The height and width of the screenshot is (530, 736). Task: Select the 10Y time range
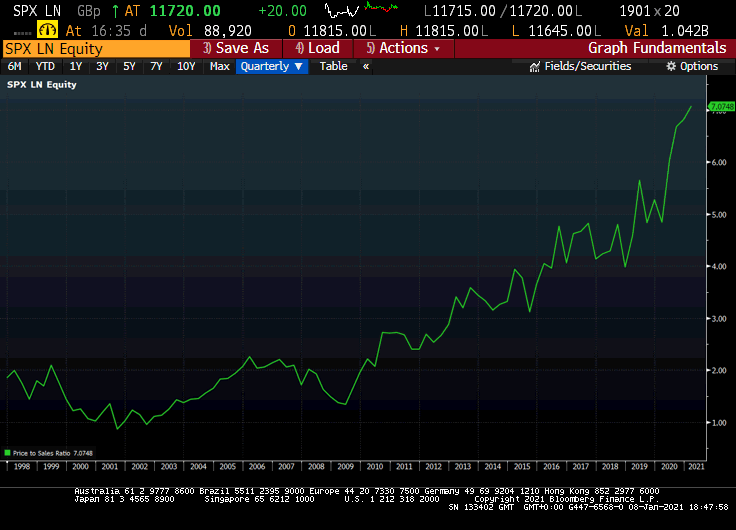pyautogui.click(x=186, y=66)
